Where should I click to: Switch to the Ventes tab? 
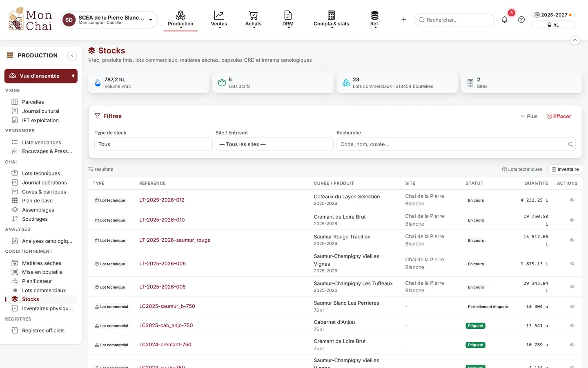coord(219,19)
